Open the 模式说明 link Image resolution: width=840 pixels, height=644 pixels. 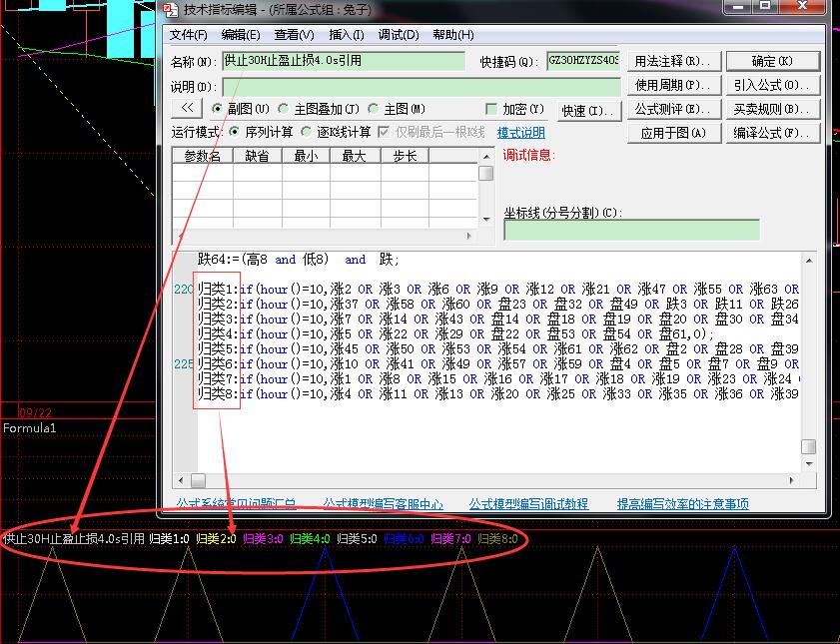click(521, 133)
